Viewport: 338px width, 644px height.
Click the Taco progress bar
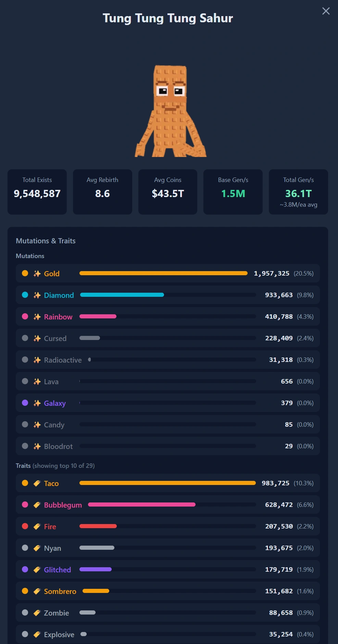click(168, 483)
